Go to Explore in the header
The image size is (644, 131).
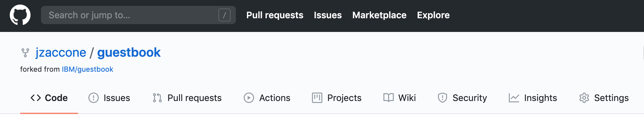pyautogui.click(x=433, y=15)
